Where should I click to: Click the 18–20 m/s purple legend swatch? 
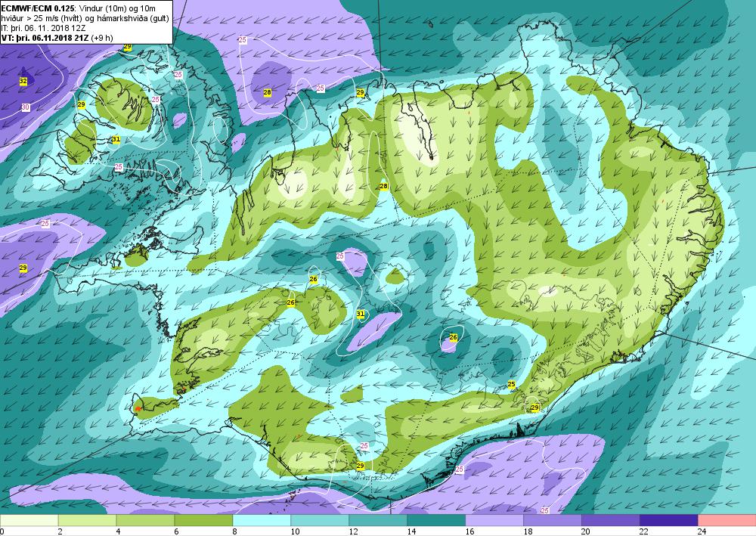553,521
